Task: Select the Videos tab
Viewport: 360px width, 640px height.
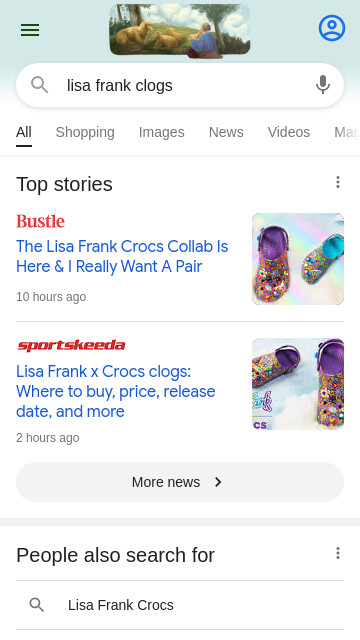Action: [289, 132]
